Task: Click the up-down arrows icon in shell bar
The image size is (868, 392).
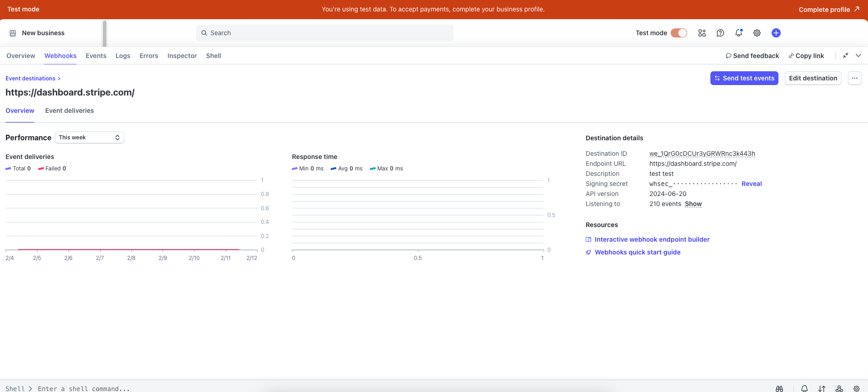Action: pyautogui.click(x=822, y=389)
